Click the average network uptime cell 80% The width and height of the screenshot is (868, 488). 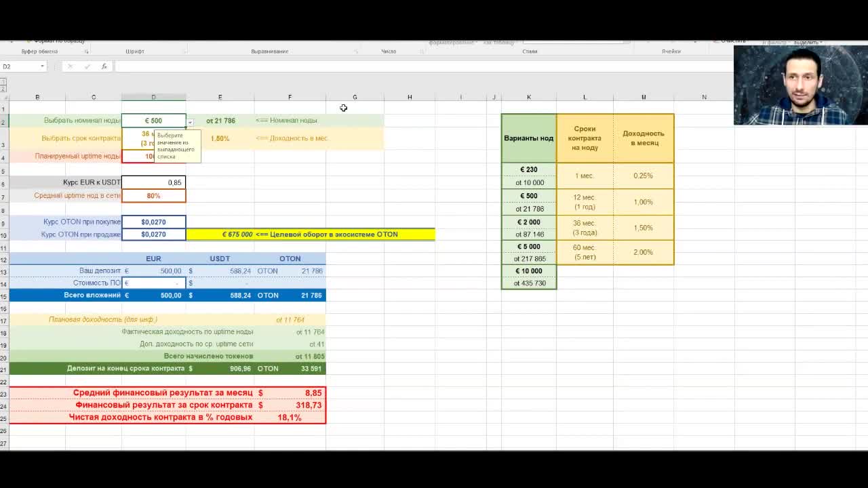click(153, 196)
